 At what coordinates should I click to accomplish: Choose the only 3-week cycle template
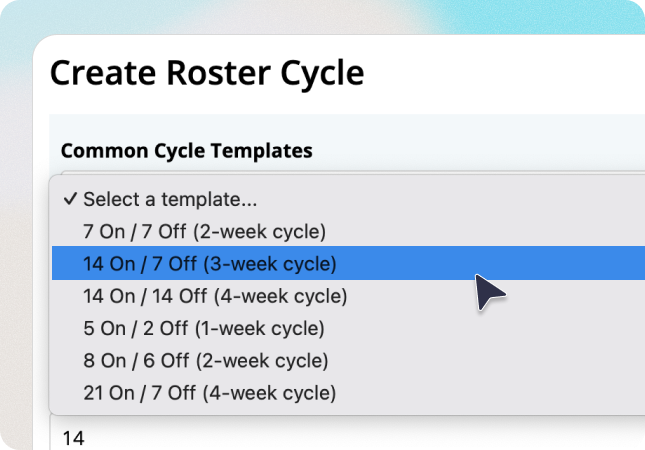348,263
